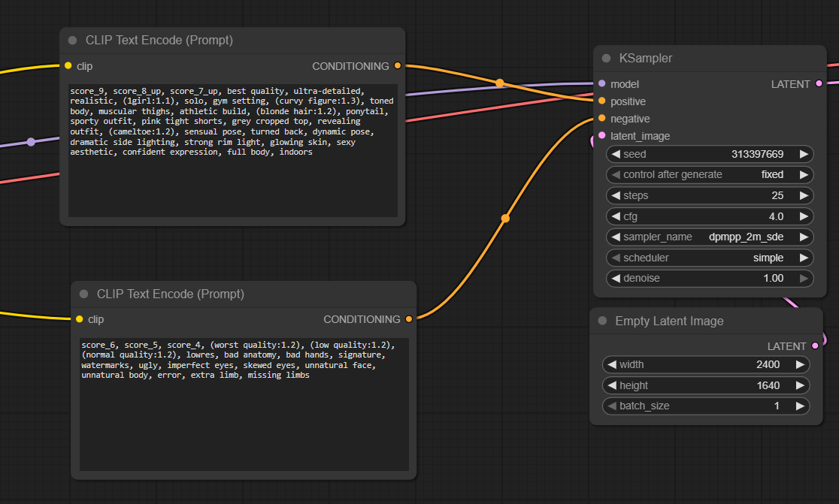Screen dimensions: 839x504
Task: Decrease steps using the left arrow
Action: (x=615, y=195)
